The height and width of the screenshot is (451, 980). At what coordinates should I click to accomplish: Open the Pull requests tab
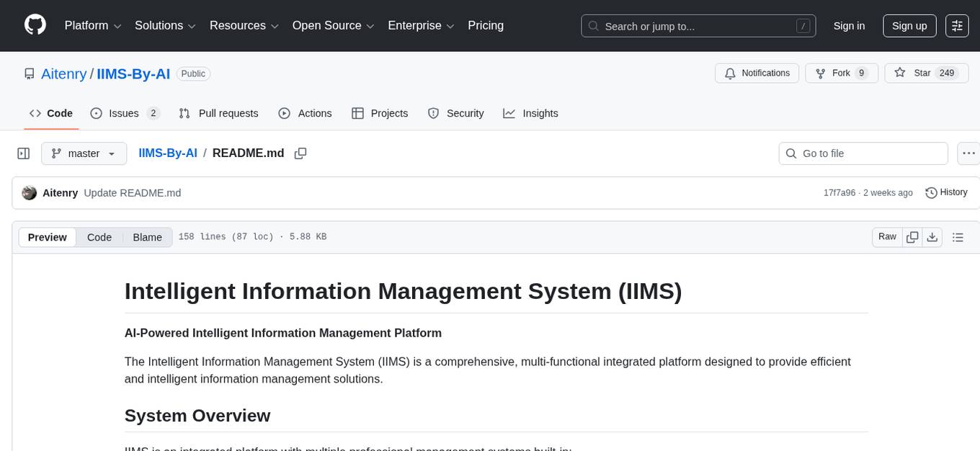[x=218, y=113]
